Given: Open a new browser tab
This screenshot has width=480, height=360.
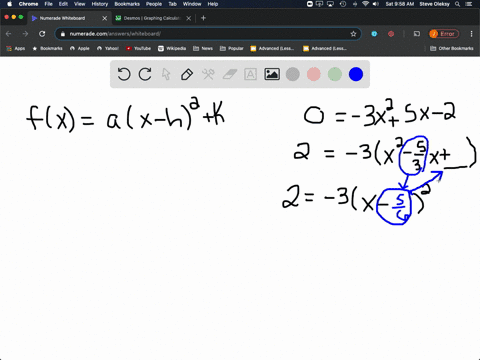Looking at the screenshot, I should 203,18.
